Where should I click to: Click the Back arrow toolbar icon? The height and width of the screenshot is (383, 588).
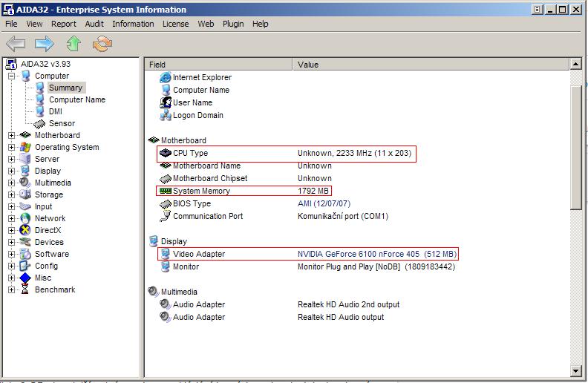click(x=16, y=44)
